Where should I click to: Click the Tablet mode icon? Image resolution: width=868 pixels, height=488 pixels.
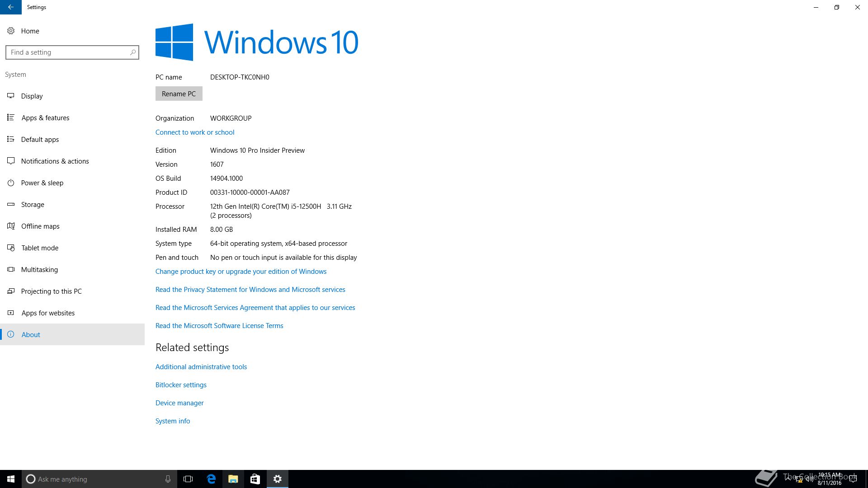pos(11,248)
